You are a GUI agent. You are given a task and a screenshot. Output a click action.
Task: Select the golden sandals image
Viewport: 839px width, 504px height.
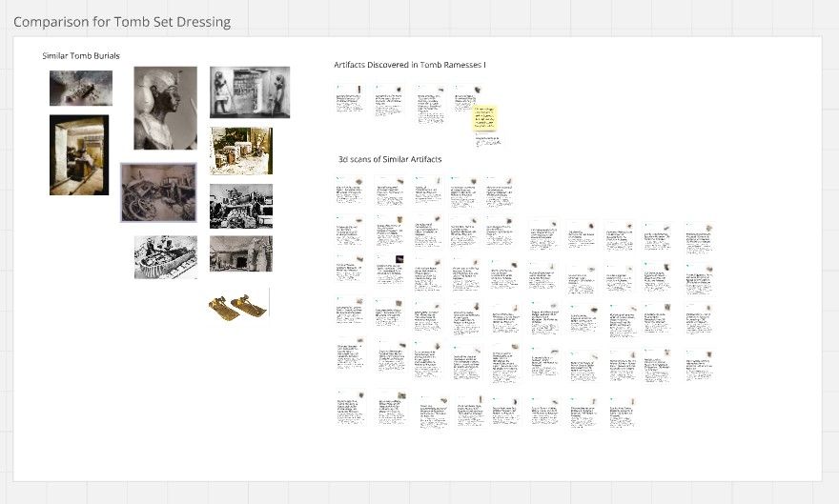click(238, 306)
